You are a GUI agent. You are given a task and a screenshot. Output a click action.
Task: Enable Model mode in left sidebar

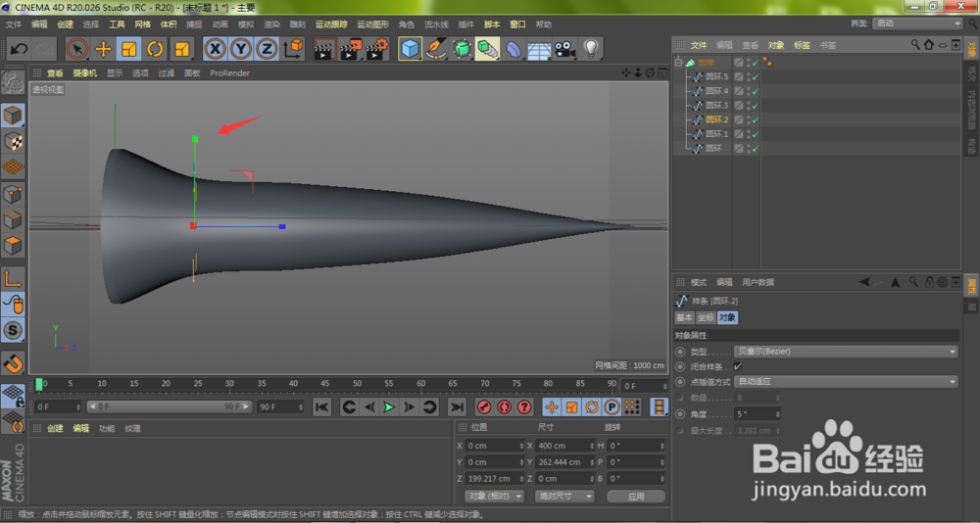click(x=13, y=116)
